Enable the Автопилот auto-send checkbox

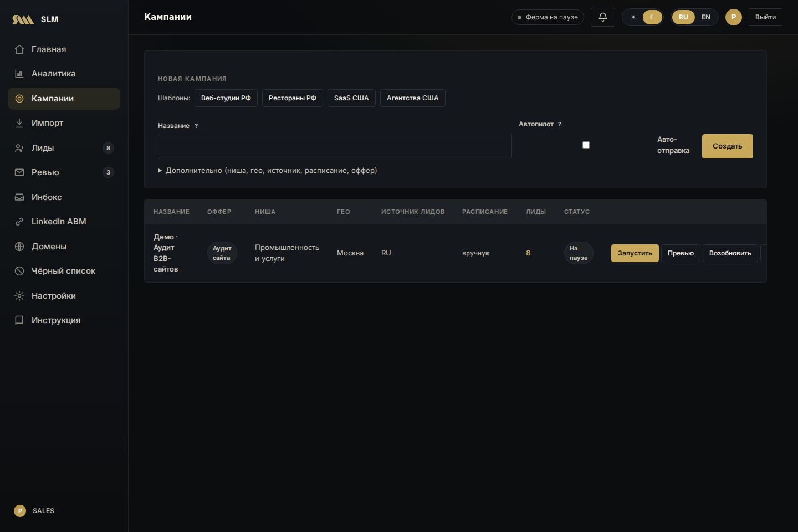586,145
